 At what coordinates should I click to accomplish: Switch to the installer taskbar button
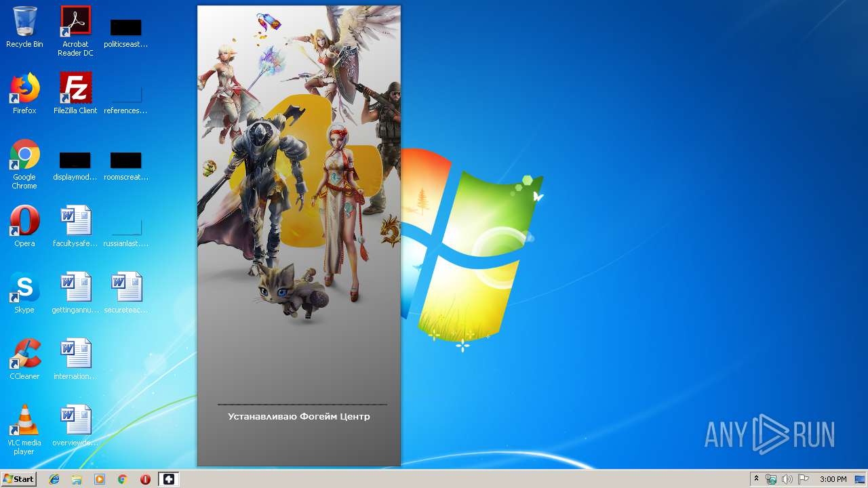(x=168, y=479)
